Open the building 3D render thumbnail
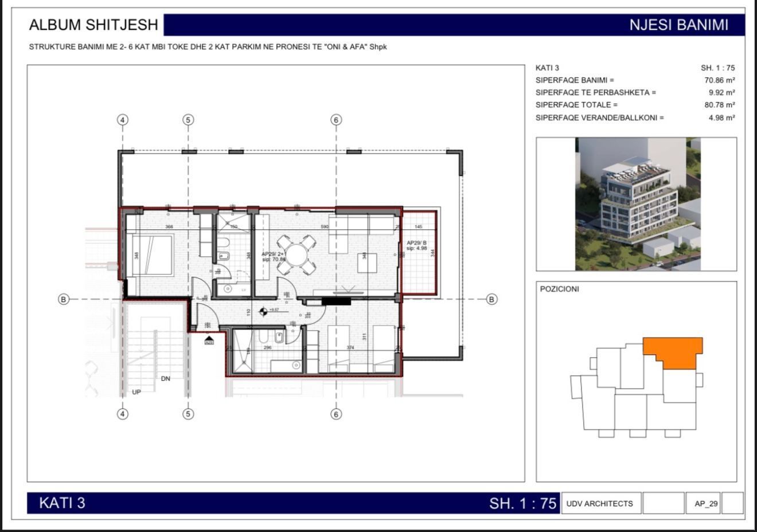 [x=636, y=204]
